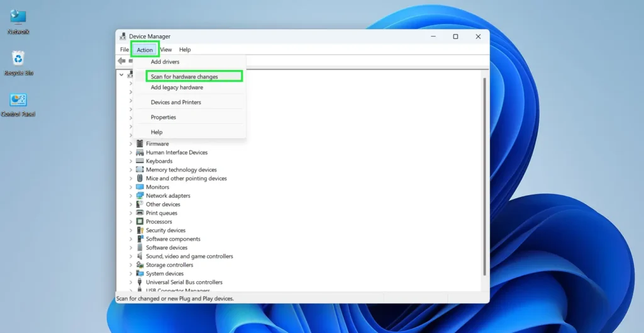Select the Firmware category icon
Viewport: 644px width, 333px height.
coord(140,144)
